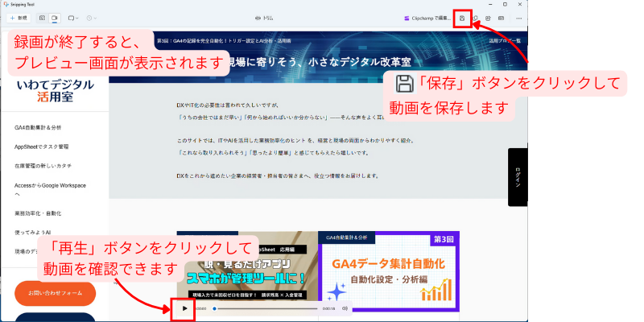Open the See more (three dots) menu
Screen dimensions: 644x322
pyautogui.click(x=518, y=18)
